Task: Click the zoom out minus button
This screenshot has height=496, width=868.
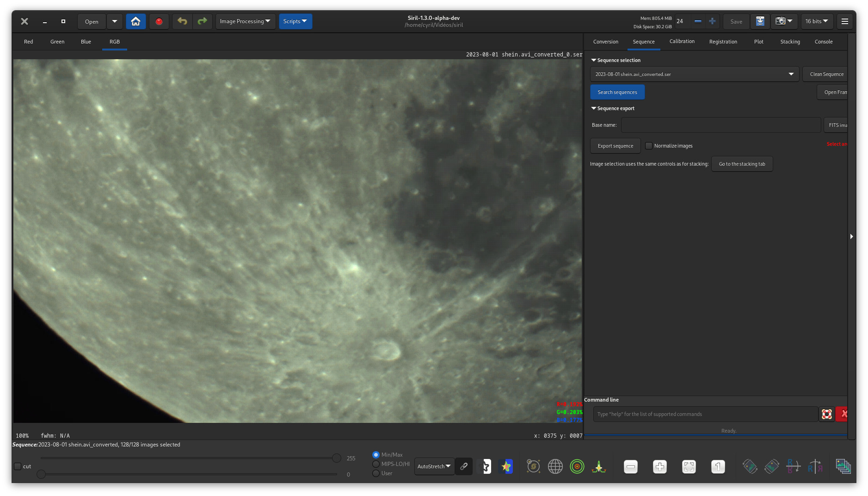Action: point(630,467)
